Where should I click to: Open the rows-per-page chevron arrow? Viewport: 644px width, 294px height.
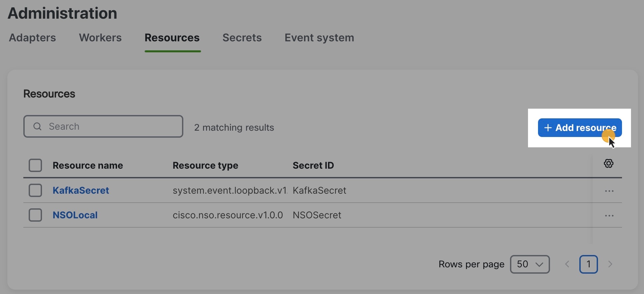(x=539, y=265)
